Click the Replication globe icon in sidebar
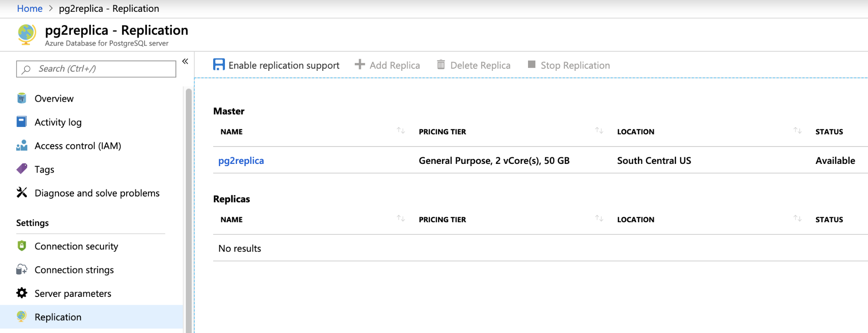The width and height of the screenshot is (868, 333). [x=22, y=316]
